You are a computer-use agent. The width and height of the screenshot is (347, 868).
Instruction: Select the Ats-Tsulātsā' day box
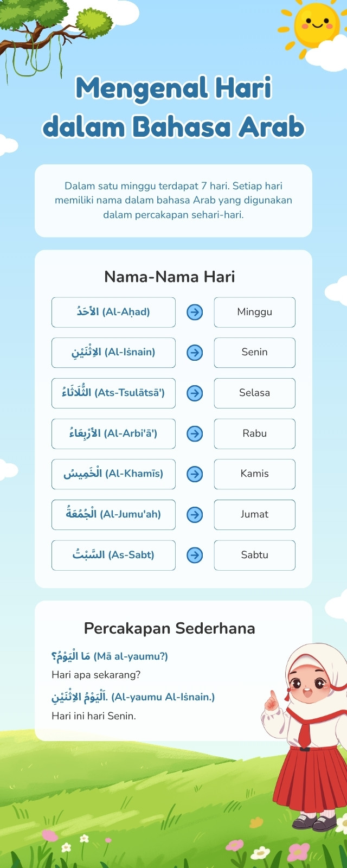[113, 393]
